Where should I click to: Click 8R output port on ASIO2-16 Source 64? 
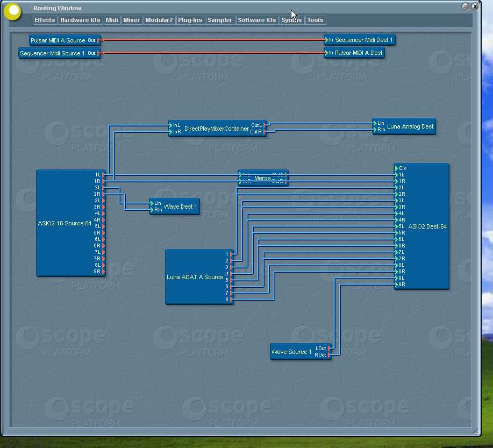[x=103, y=272]
